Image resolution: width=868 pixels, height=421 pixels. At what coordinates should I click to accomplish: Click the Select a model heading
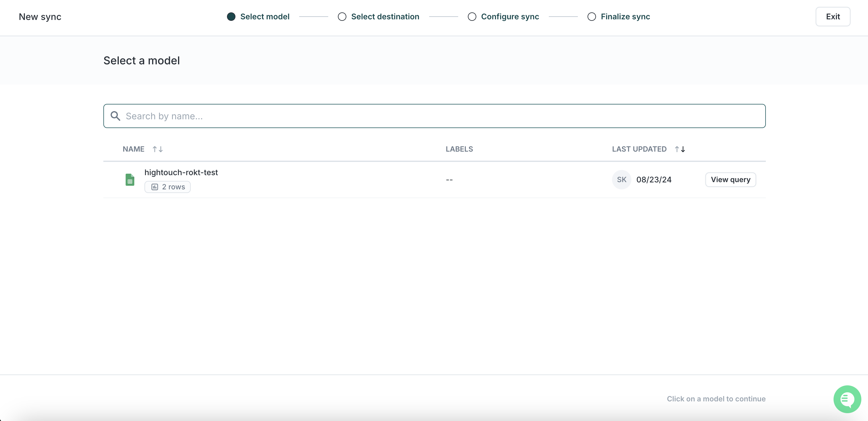point(141,61)
